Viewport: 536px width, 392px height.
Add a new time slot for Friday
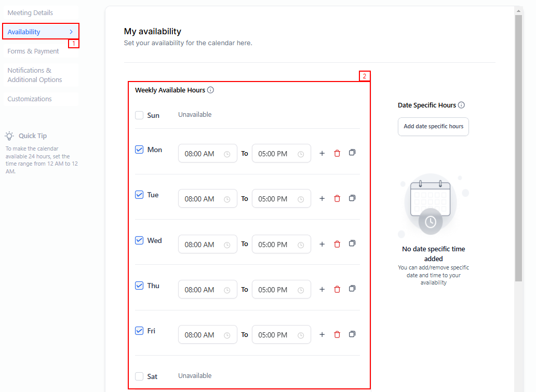tap(322, 334)
